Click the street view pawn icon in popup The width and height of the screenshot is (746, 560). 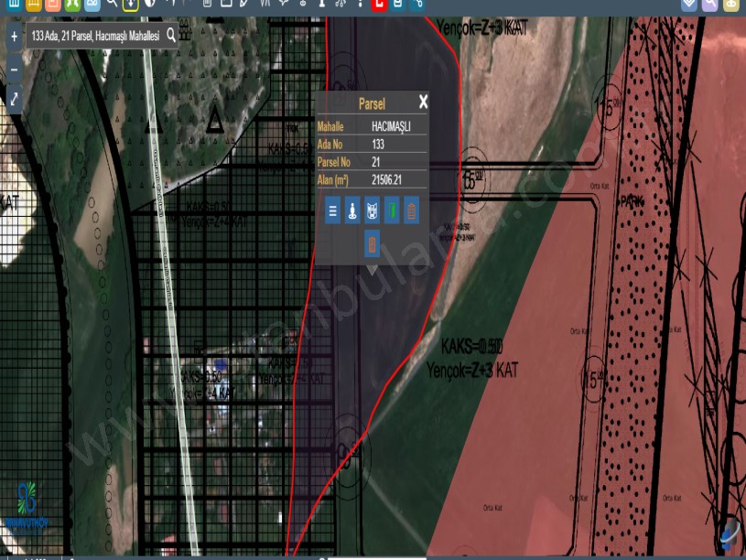[x=352, y=210]
